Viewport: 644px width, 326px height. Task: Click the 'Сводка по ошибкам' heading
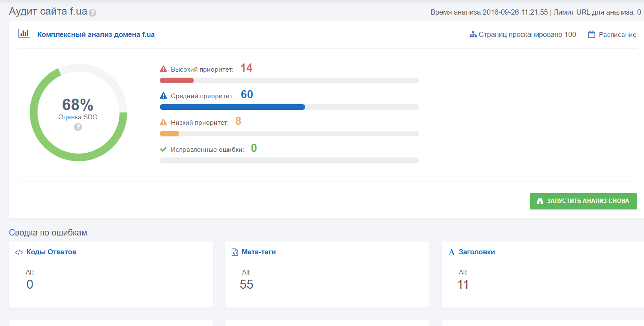(48, 232)
